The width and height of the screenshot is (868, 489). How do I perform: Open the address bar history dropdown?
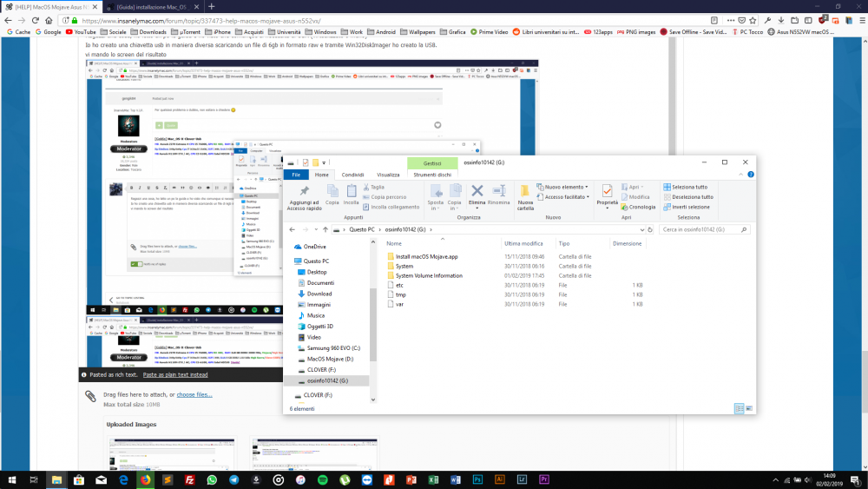point(641,229)
